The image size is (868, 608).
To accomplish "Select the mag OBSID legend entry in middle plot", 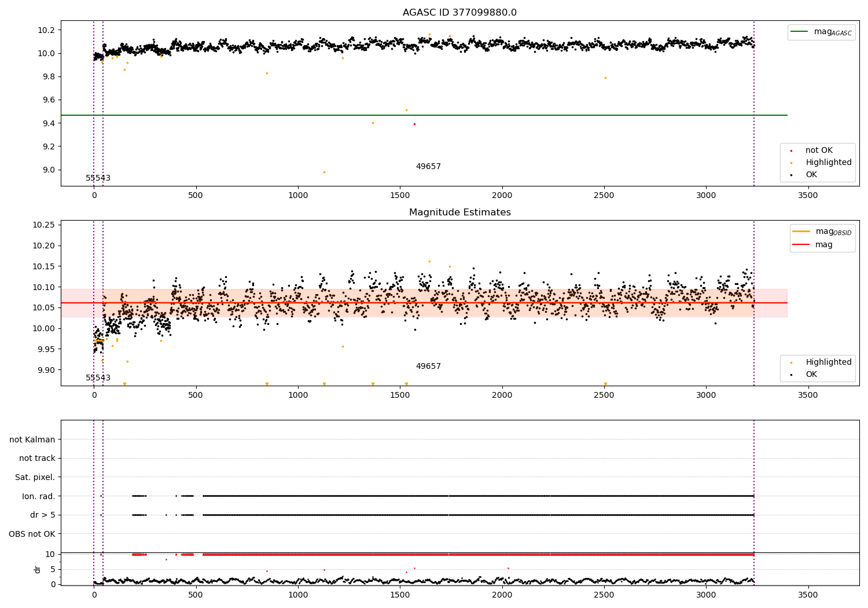I will [x=822, y=232].
